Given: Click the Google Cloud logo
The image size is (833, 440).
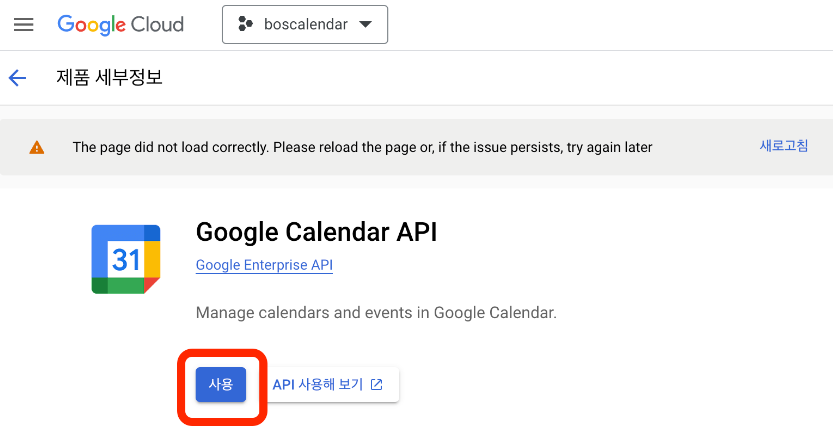Looking at the screenshot, I should coord(120,25).
